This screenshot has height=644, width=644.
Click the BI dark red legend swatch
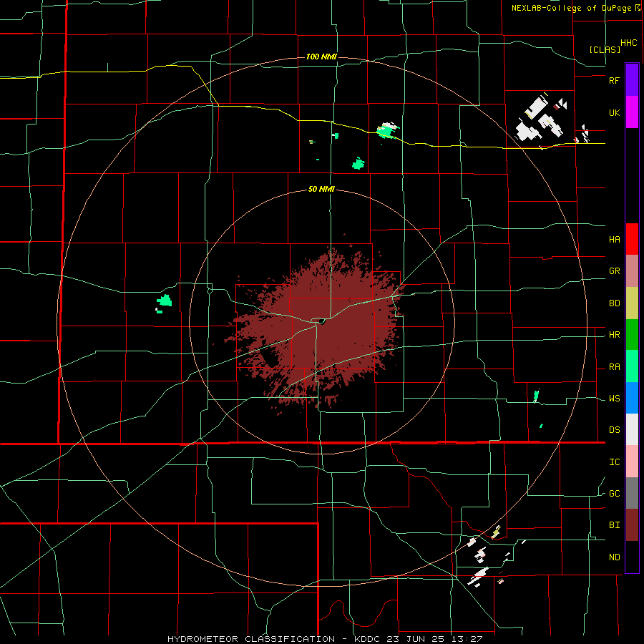(632, 525)
